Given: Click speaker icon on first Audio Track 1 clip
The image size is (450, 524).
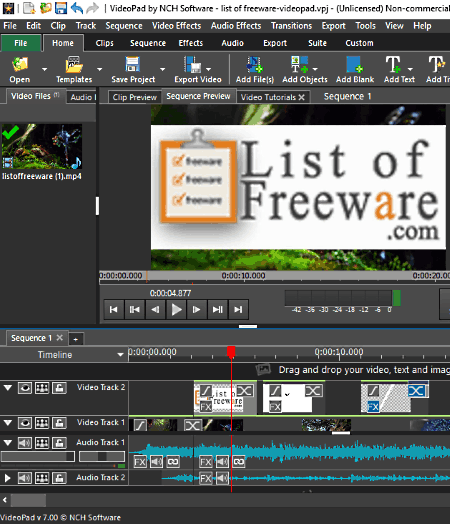Looking at the screenshot, I should (x=156, y=462).
